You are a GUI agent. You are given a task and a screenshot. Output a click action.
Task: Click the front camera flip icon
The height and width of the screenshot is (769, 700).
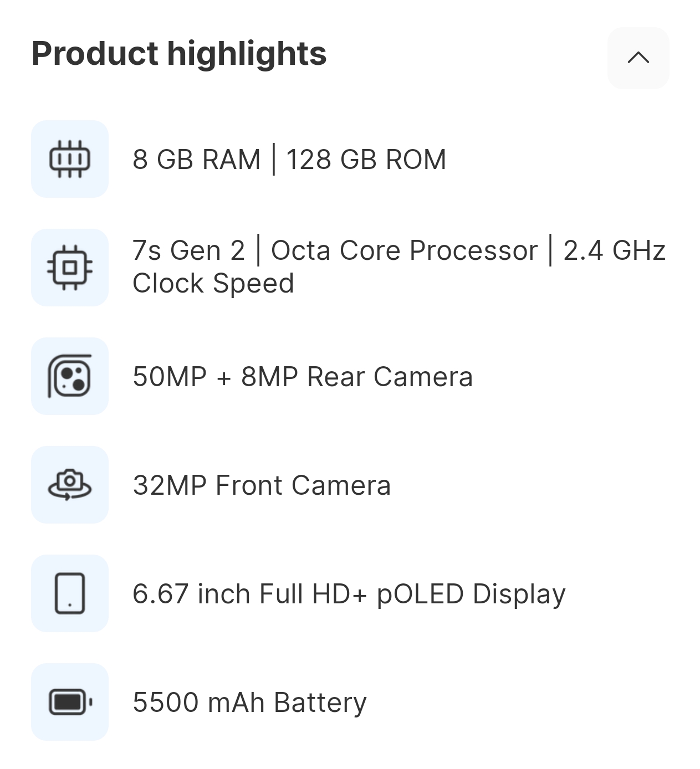pyautogui.click(x=70, y=485)
